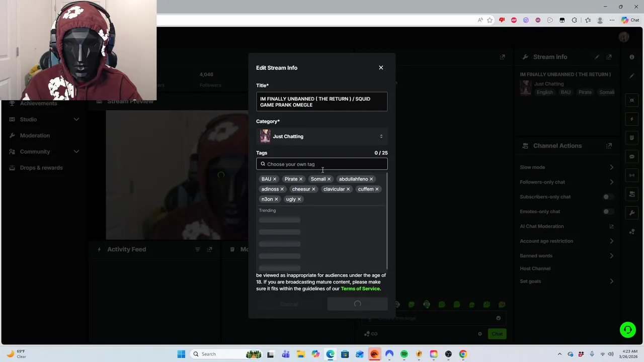Image resolution: width=644 pixels, height=362 pixels.
Task: Open Spotify from the taskbar
Action: click(404, 354)
